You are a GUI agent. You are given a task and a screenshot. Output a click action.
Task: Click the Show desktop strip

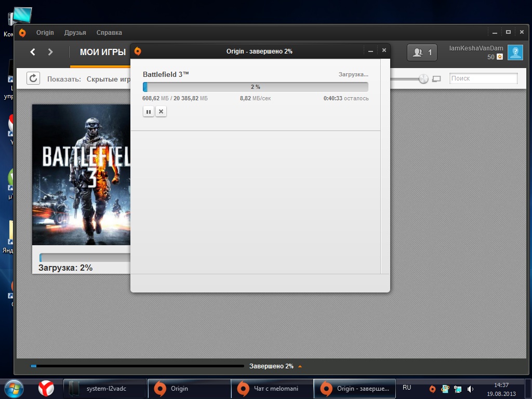(528, 389)
